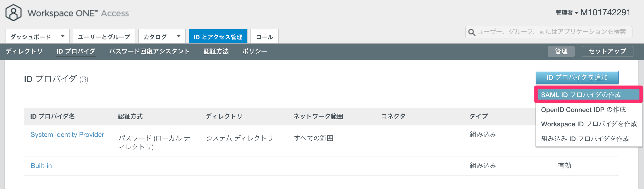Switch to the ロール tab
This screenshot has height=189, width=644.
264,36
